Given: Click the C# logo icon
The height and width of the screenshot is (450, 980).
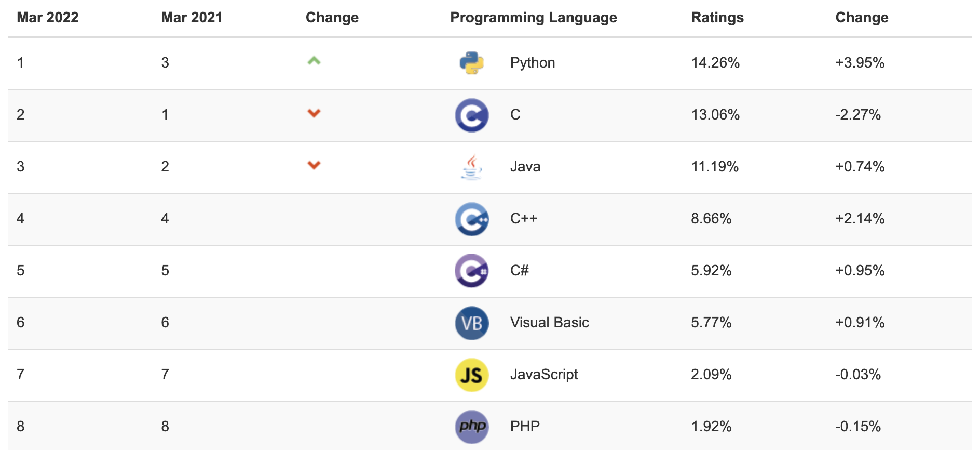Looking at the screenshot, I should (x=471, y=271).
